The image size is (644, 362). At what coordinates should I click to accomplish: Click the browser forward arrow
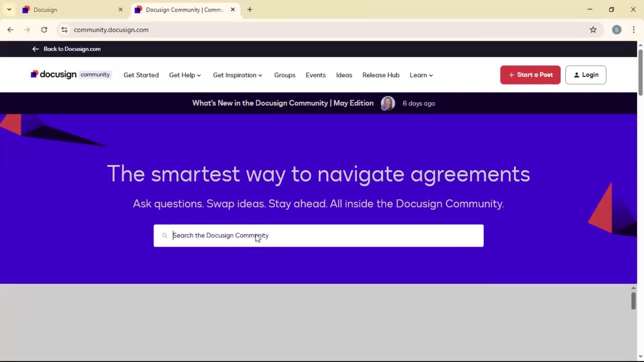tap(27, 30)
